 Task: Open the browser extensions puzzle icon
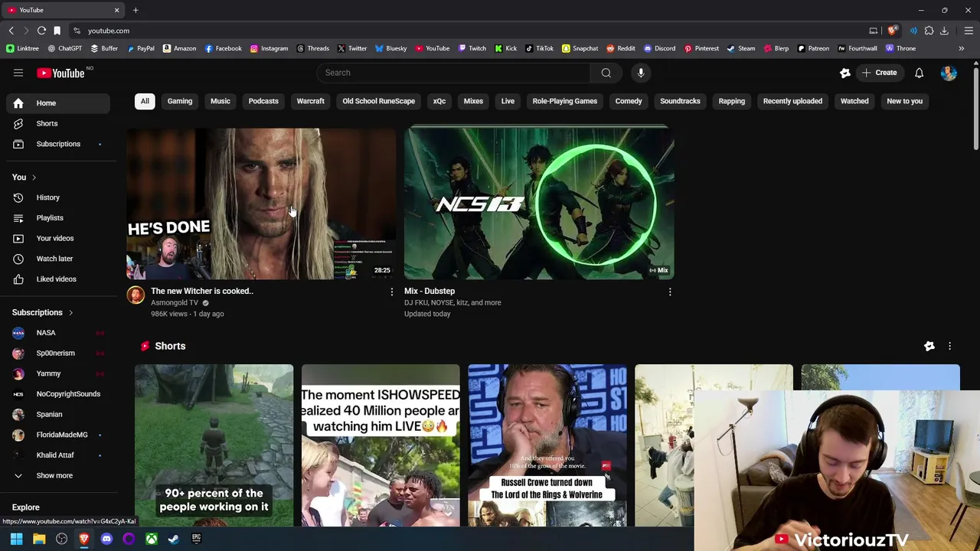pyautogui.click(x=929, y=31)
